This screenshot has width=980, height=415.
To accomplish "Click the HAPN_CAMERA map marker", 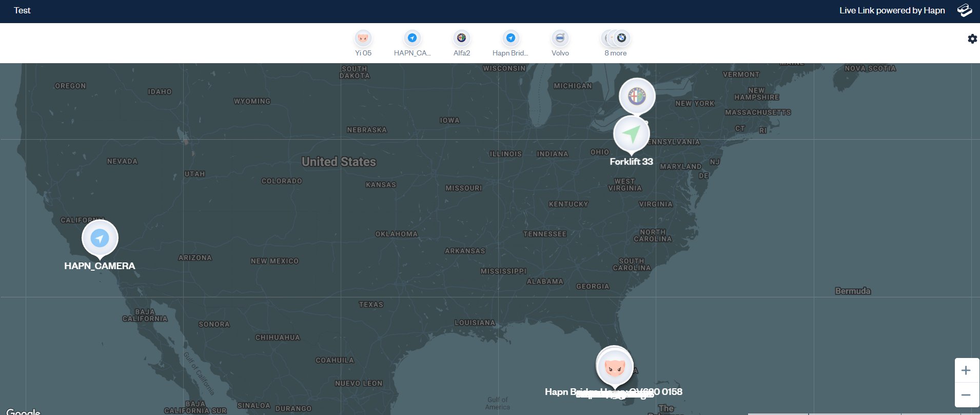I will (100, 239).
